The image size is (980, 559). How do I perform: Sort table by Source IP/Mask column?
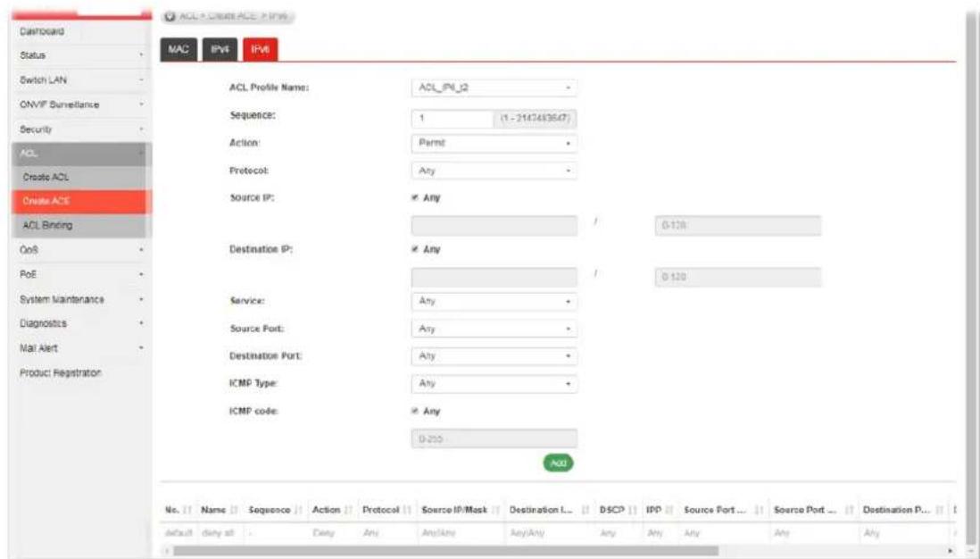(461, 510)
